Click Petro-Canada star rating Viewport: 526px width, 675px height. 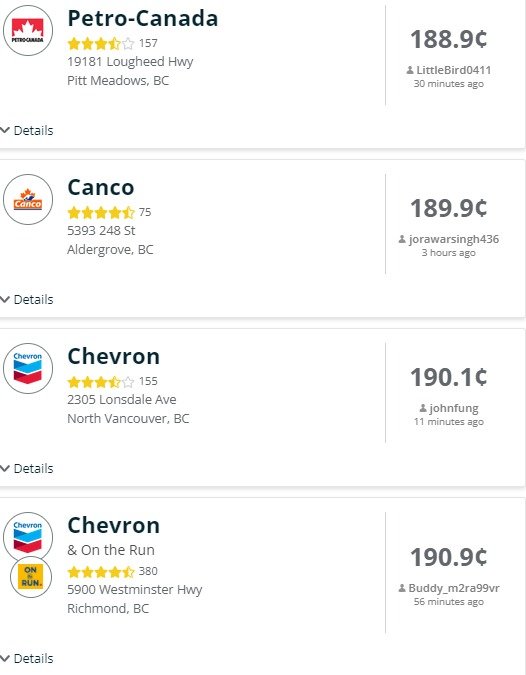(101, 43)
